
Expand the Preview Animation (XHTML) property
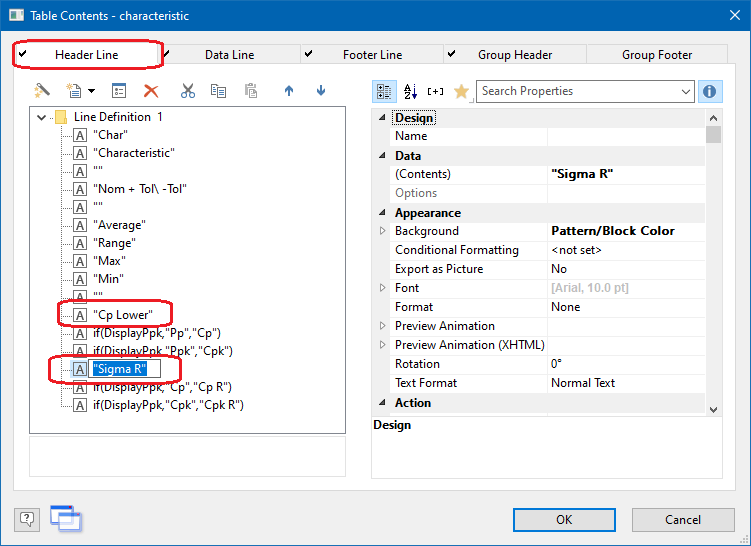tap(382, 345)
